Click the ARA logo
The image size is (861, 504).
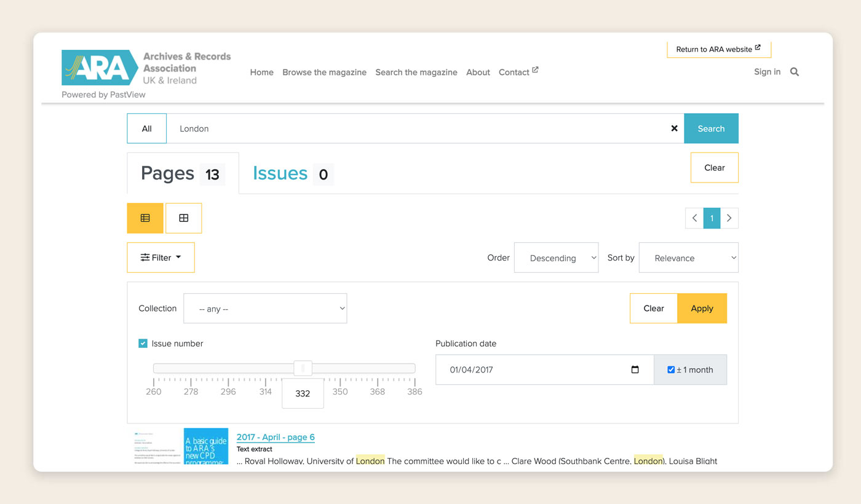click(100, 68)
